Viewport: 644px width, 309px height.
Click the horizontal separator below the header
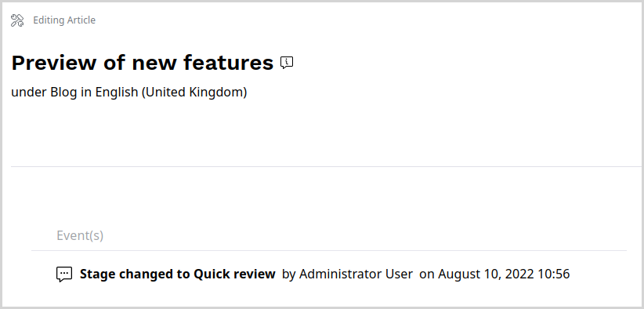coord(326,166)
